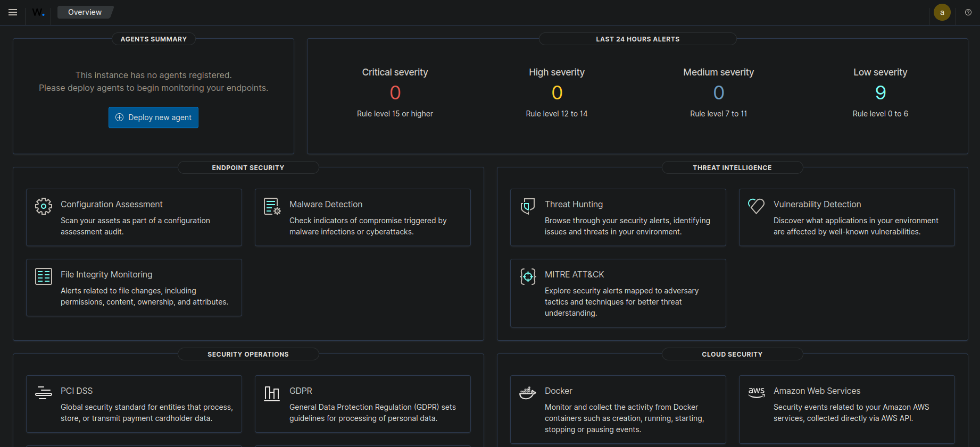Click the PCI DSS icon
The width and height of the screenshot is (980, 447).
[x=44, y=393]
